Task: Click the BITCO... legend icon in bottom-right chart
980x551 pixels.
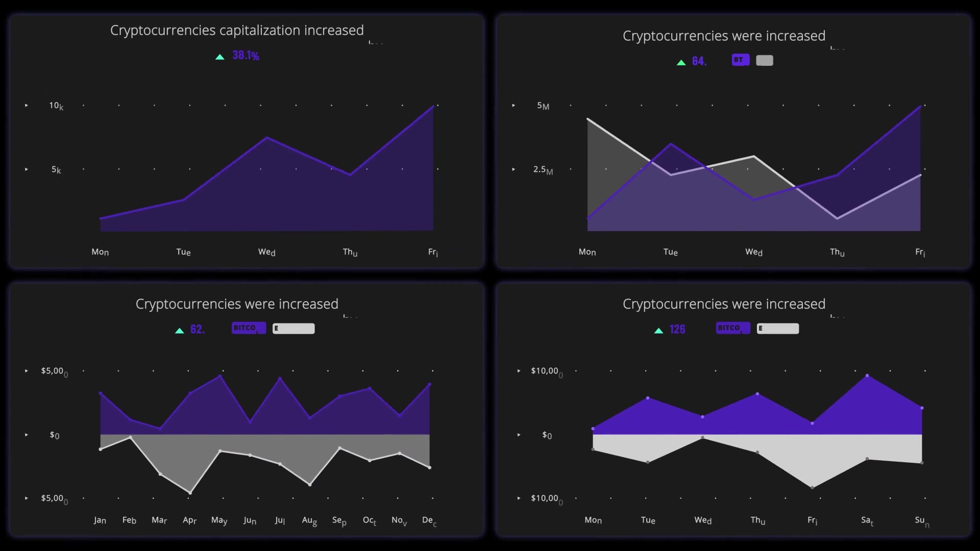Action: click(731, 329)
